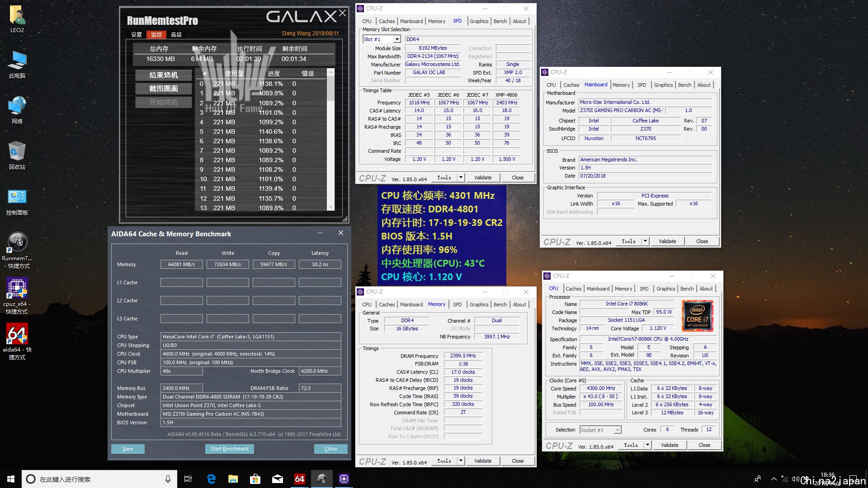
Task: Click the Cortana search circle icon
Action: [31, 479]
